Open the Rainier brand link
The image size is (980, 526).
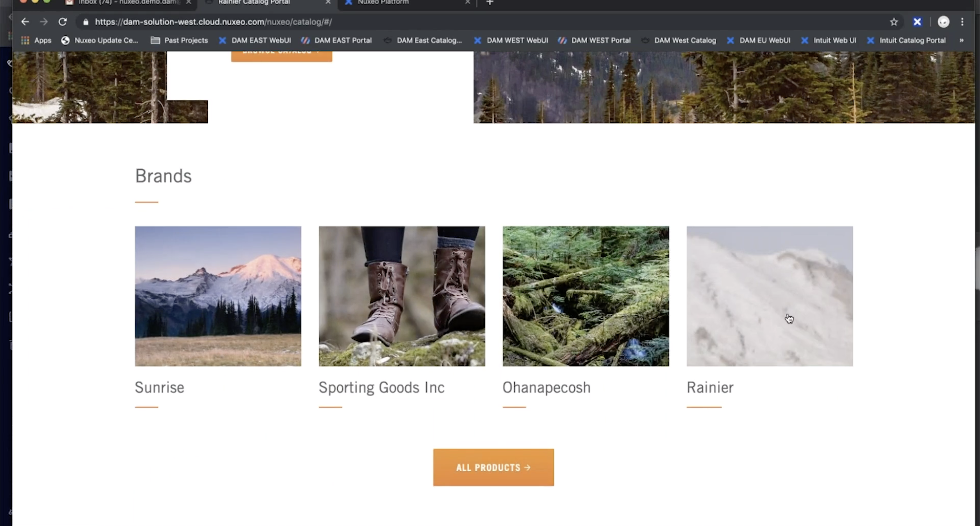click(x=710, y=388)
